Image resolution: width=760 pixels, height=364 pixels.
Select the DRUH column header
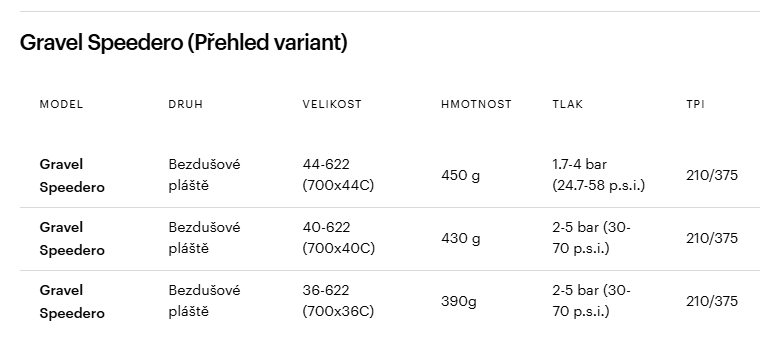[186, 104]
